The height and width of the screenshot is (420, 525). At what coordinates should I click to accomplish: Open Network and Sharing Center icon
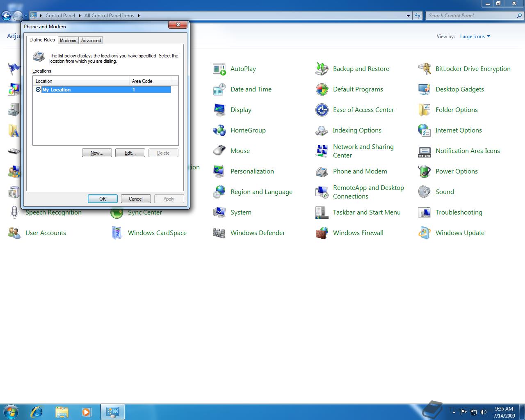(x=322, y=151)
